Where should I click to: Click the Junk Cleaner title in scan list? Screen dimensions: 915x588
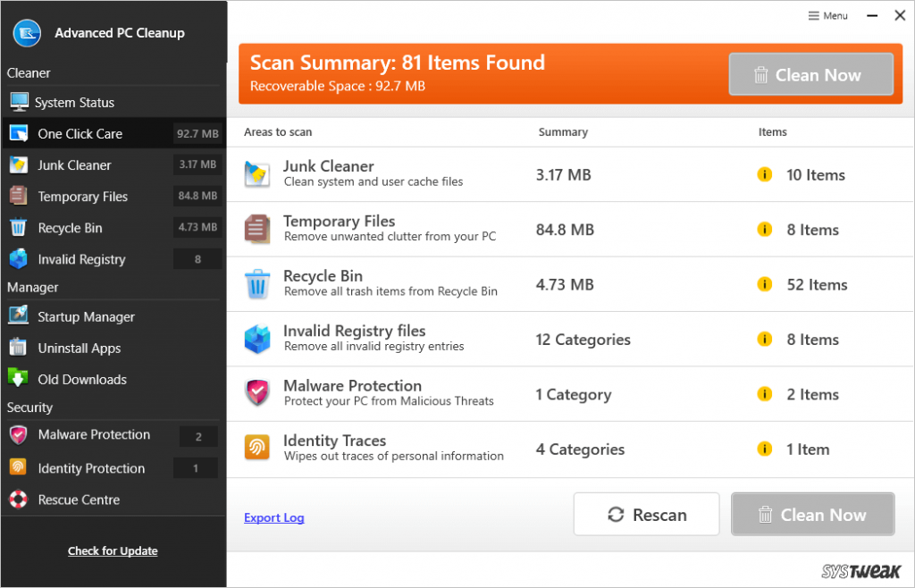[329, 166]
